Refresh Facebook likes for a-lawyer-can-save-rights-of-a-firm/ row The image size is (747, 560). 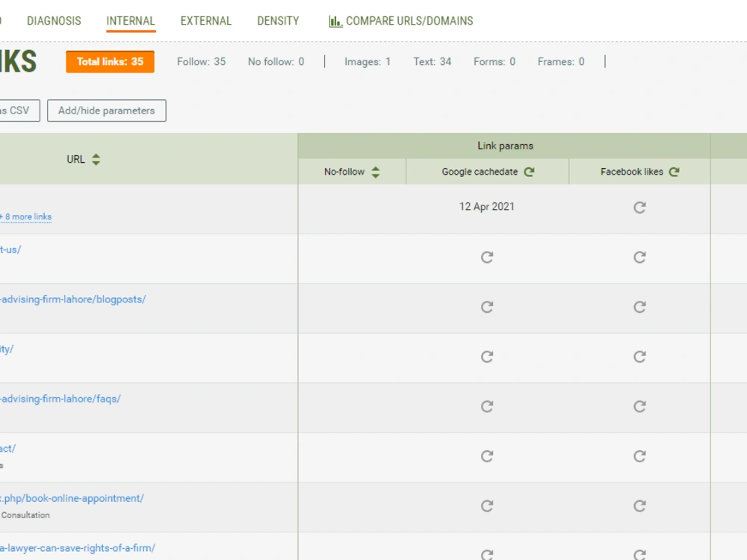640,554
